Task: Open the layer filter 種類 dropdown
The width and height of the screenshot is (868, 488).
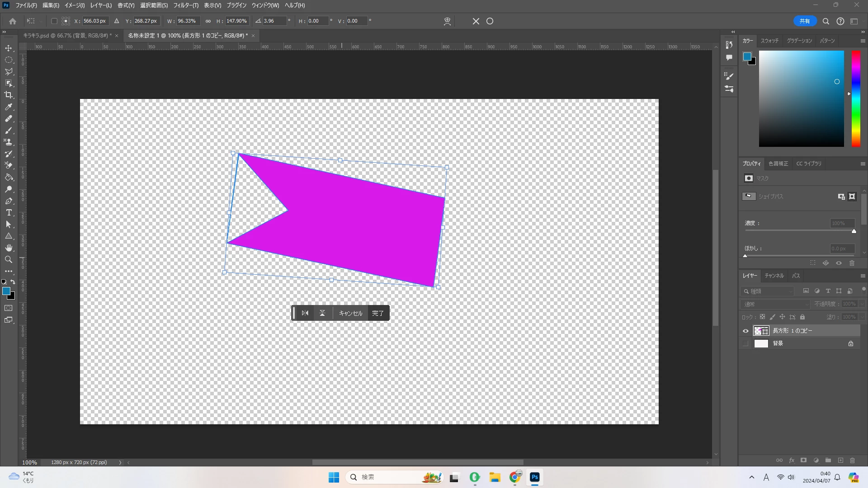Action: tap(769, 291)
